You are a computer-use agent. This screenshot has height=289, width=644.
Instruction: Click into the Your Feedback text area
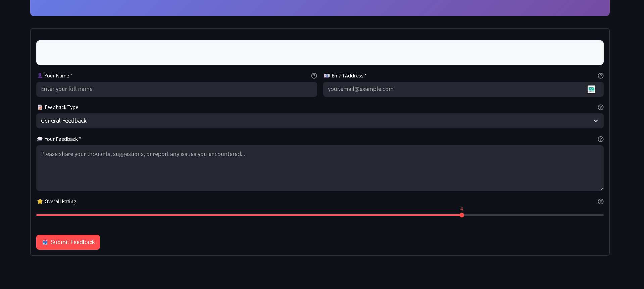coord(320,168)
